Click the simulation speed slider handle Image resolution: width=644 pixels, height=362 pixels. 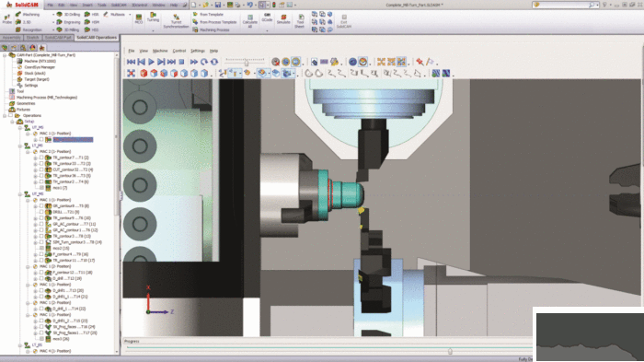(x=247, y=63)
